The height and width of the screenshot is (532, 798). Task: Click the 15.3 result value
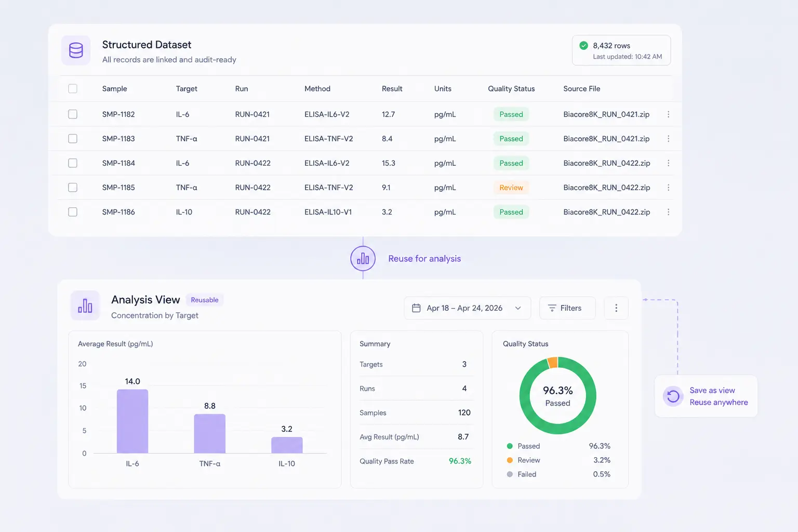pyautogui.click(x=389, y=163)
